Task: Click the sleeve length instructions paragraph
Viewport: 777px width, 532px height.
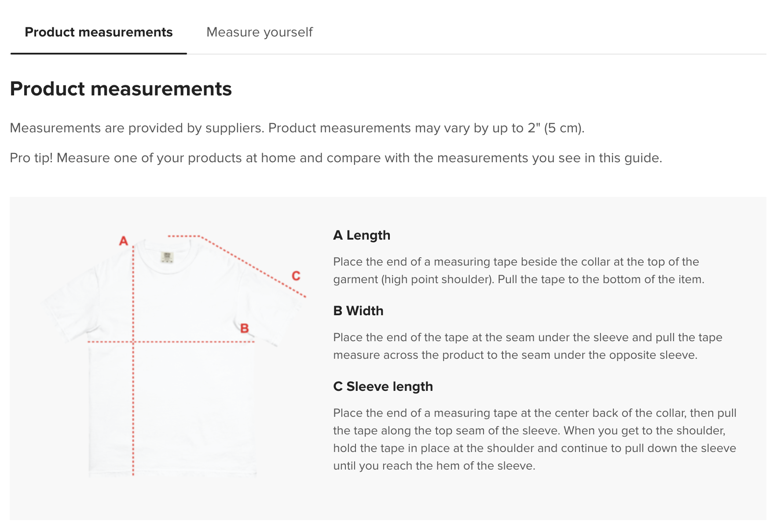Action: tap(535, 439)
